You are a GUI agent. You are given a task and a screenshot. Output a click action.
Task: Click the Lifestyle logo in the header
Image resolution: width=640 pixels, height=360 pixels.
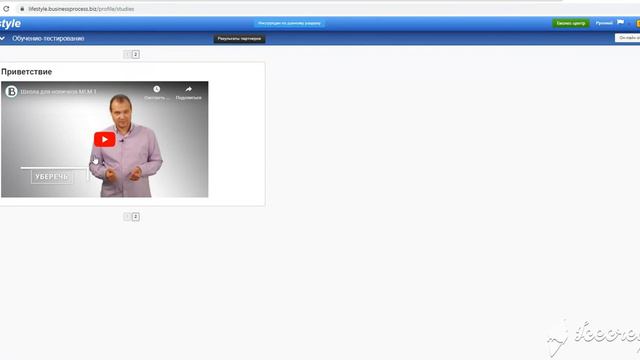(10, 24)
